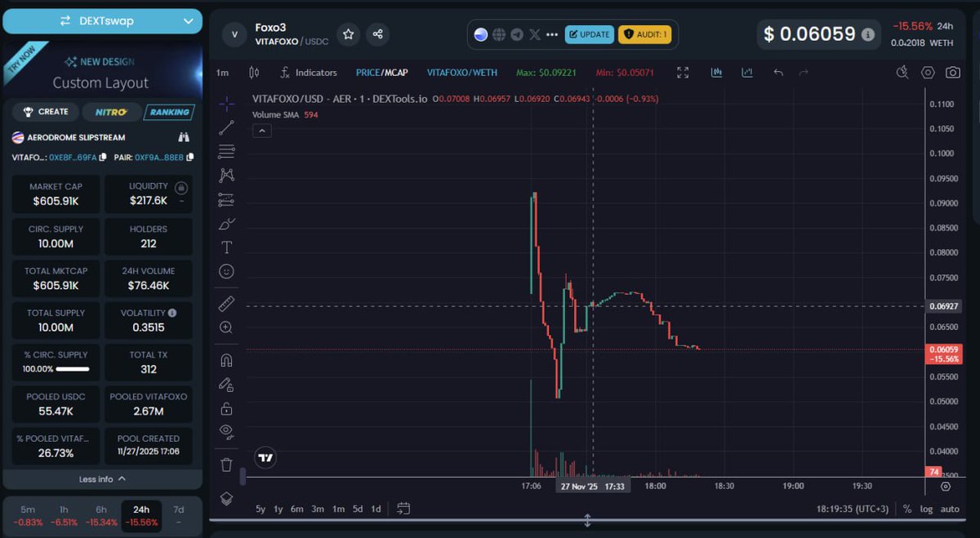Viewport: 980px width, 538px height.
Task: Add token to favorites with star
Action: point(349,34)
